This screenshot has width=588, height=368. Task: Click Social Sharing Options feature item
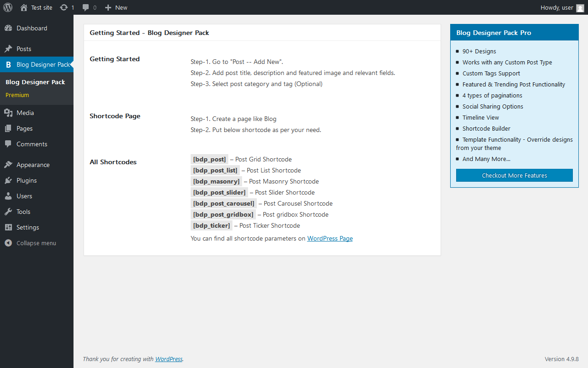tap(493, 106)
